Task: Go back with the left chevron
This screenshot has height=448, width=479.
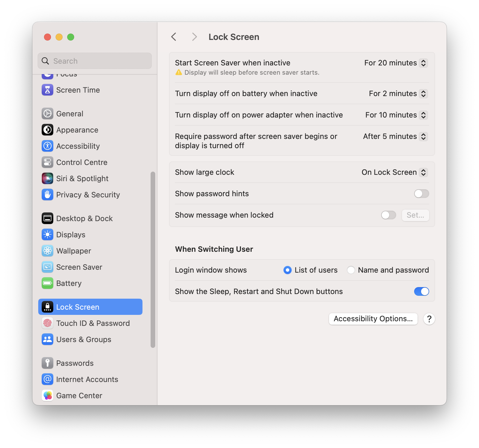Action: point(174,37)
